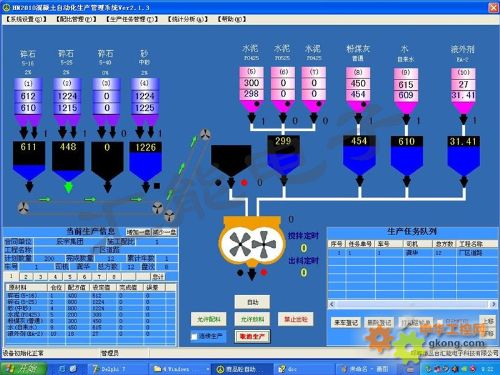Switch to batch tab 4
The width and height of the screenshot is (500, 375).
point(55,277)
